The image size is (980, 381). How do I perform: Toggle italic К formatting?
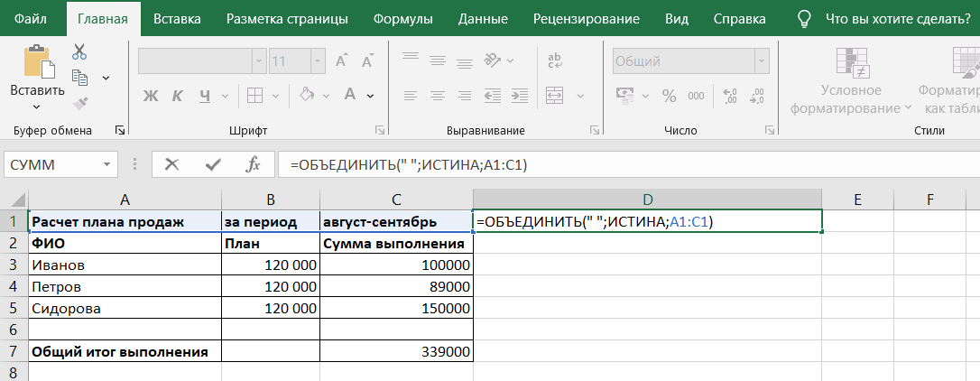point(178,96)
